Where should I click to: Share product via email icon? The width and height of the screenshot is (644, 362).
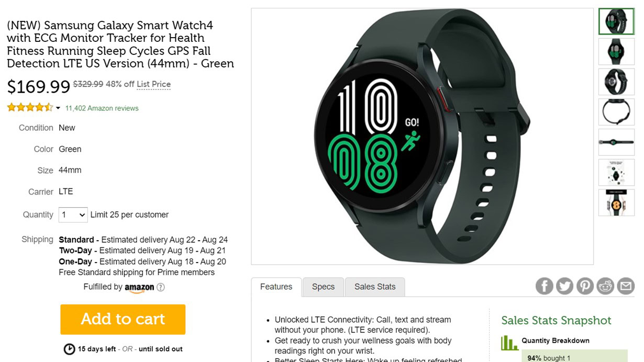point(626,286)
